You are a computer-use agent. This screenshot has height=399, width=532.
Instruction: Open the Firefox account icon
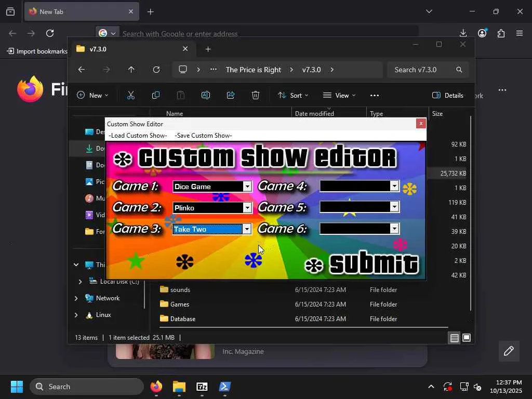(x=482, y=33)
